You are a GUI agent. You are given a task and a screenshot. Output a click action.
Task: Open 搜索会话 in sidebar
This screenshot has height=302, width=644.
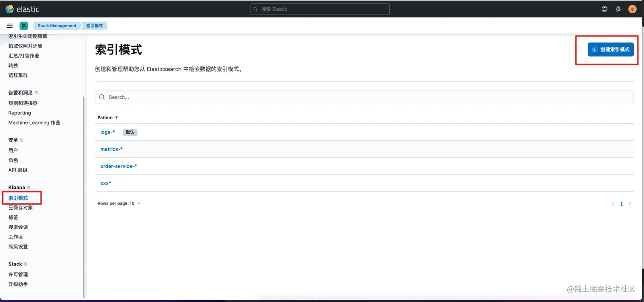18,228
